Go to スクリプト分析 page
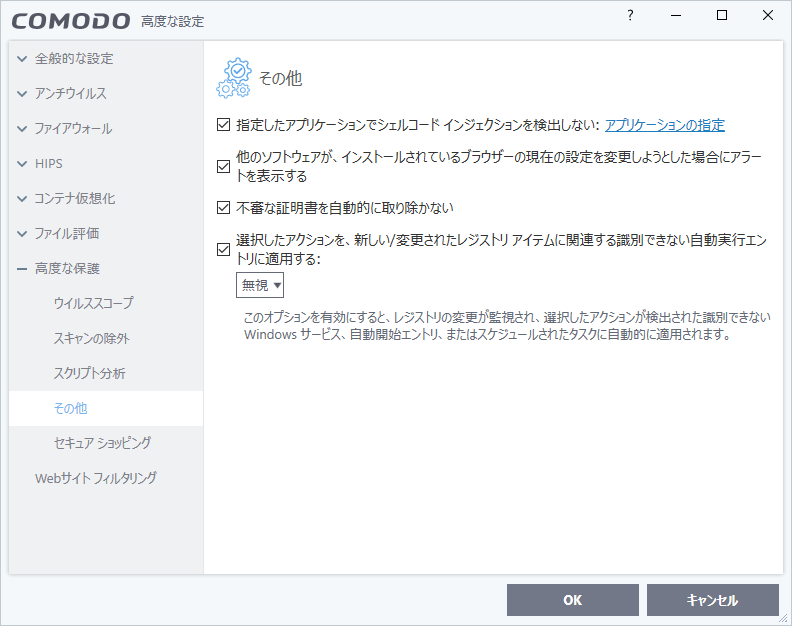This screenshot has height=626, width=792. [89, 373]
